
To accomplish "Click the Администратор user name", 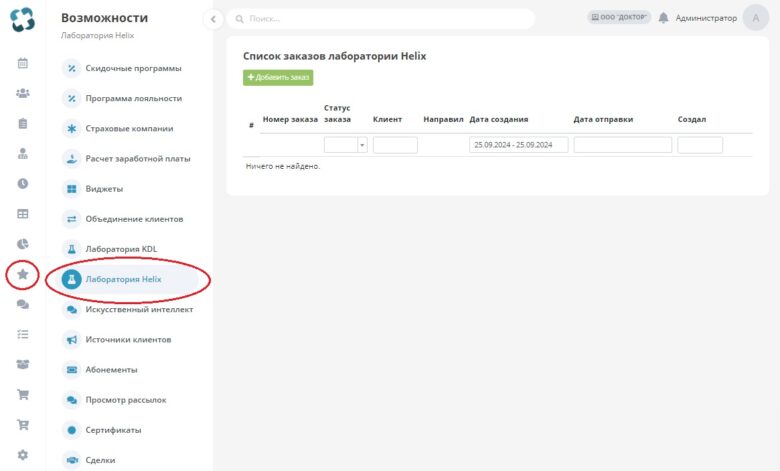I will click(706, 18).
